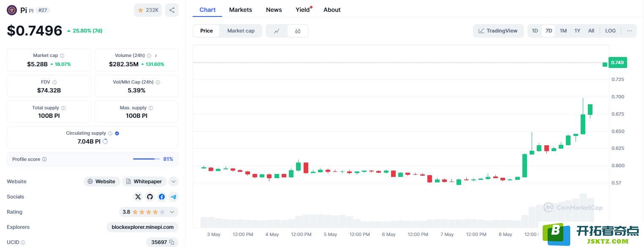Click circulating supply progress ring icon
Viewport: 644px width, 247px height.
pyautogui.click(x=105, y=141)
